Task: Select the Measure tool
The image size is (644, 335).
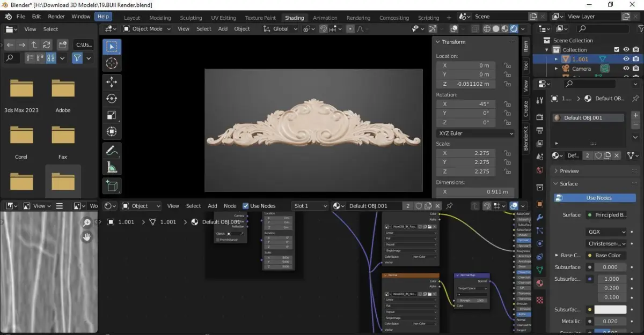Action: (x=112, y=168)
